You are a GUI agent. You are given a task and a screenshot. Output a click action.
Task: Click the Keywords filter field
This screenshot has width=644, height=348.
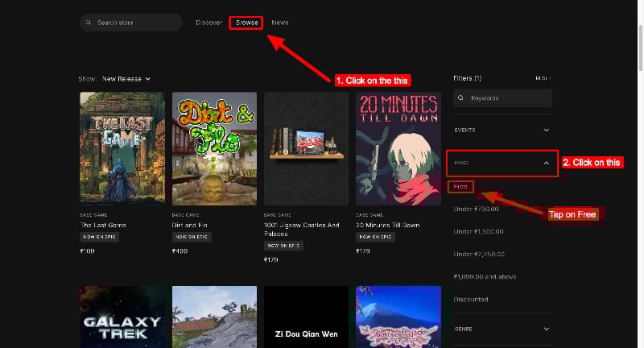502,98
